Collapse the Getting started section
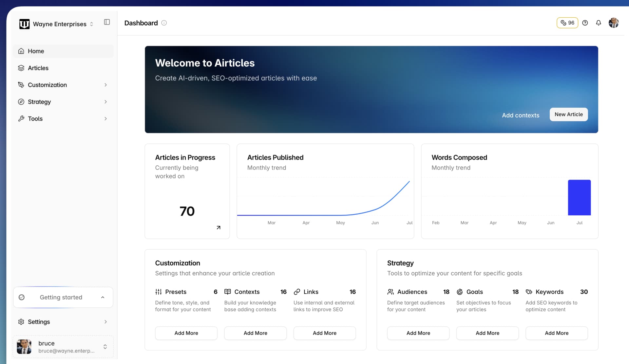629x364 pixels. click(x=103, y=297)
